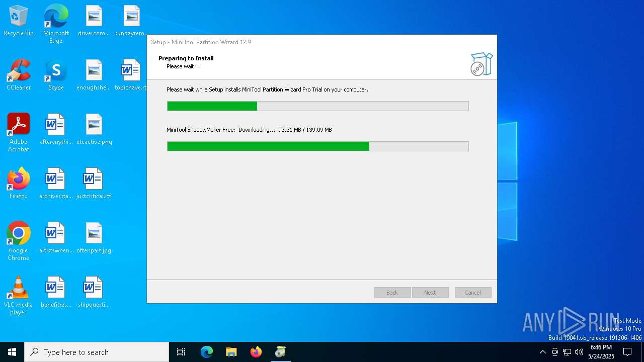The width and height of the screenshot is (644, 362).
Task: Click the installer box-and-disc icon in the wizard header
Action: coord(481,64)
